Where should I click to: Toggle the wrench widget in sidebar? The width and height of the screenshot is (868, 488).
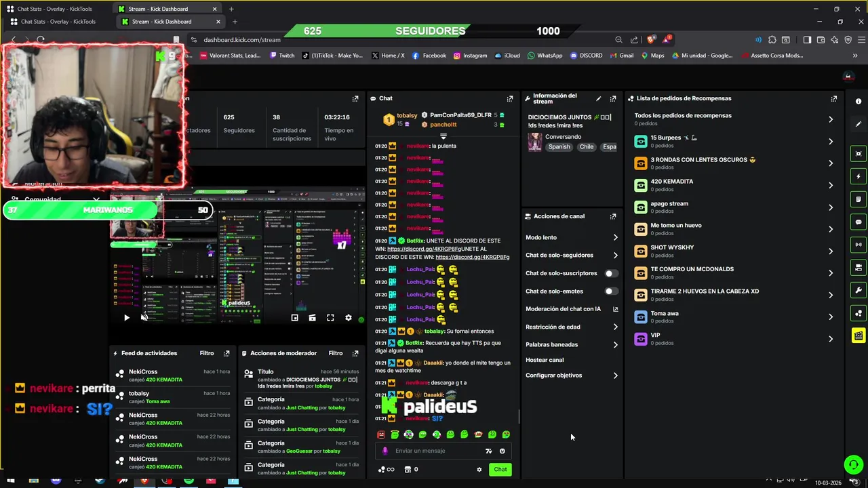[859, 290]
